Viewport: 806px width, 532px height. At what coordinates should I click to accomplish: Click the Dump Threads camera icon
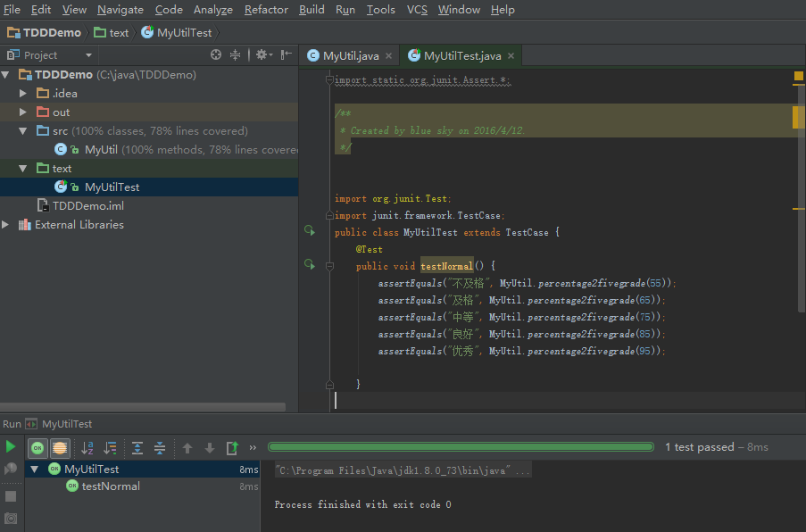11,519
